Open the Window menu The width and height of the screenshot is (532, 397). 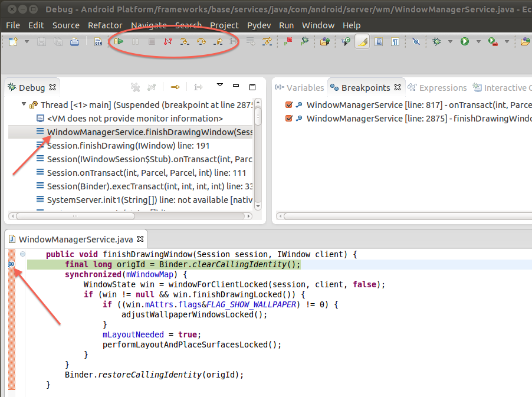(x=318, y=25)
